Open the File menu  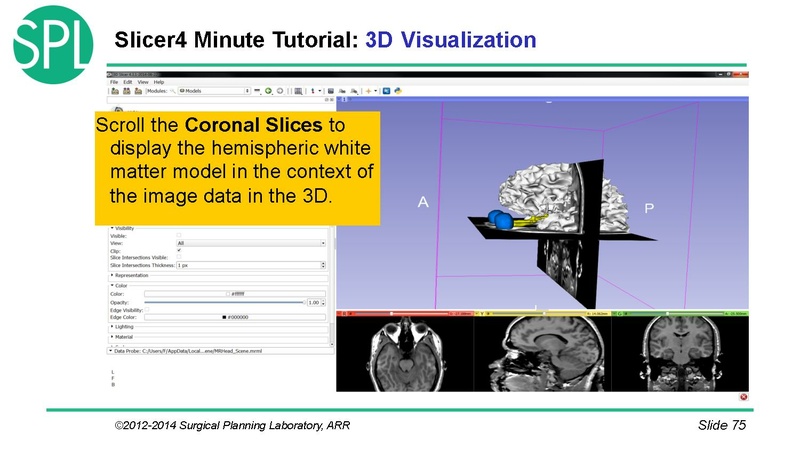point(114,82)
